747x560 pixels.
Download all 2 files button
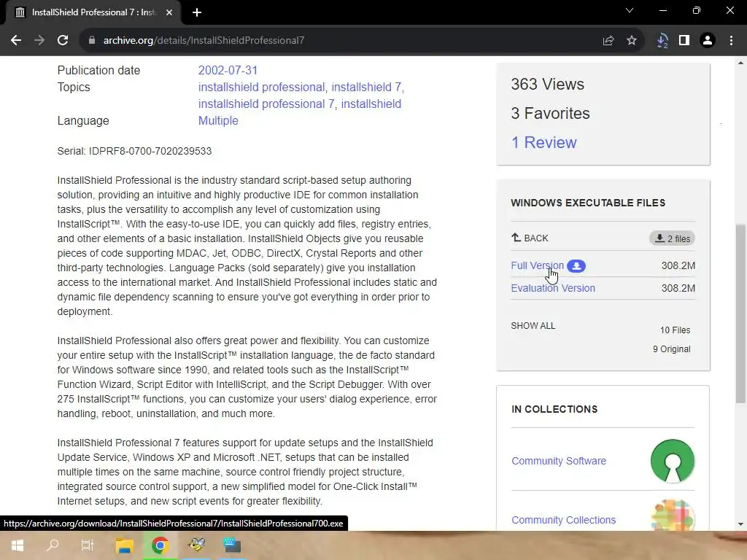click(672, 238)
